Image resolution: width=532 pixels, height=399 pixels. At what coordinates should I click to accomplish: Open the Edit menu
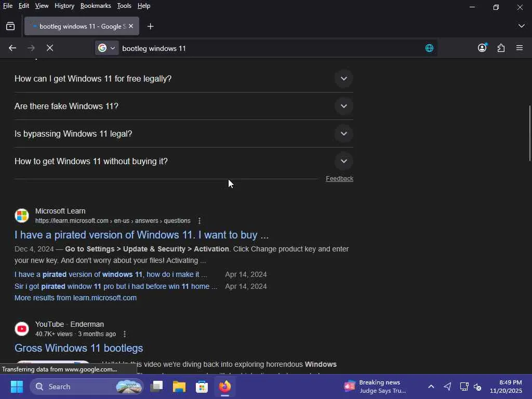[x=24, y=6]
